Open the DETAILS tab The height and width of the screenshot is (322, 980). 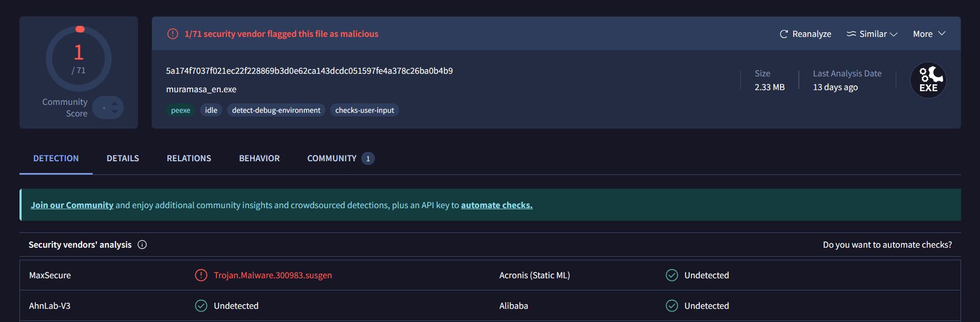click(x=123, y=158)
